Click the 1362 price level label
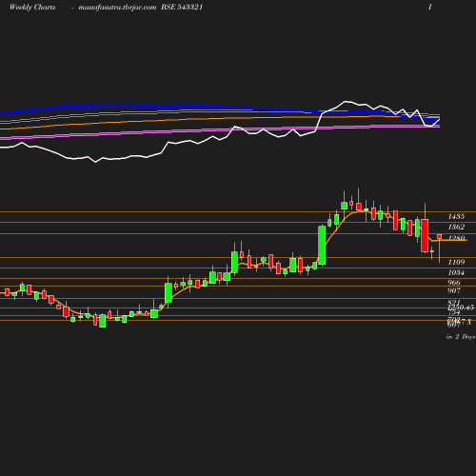Image resolution: width=476 pixels, height=476 pixels. (x=456, y=227)
